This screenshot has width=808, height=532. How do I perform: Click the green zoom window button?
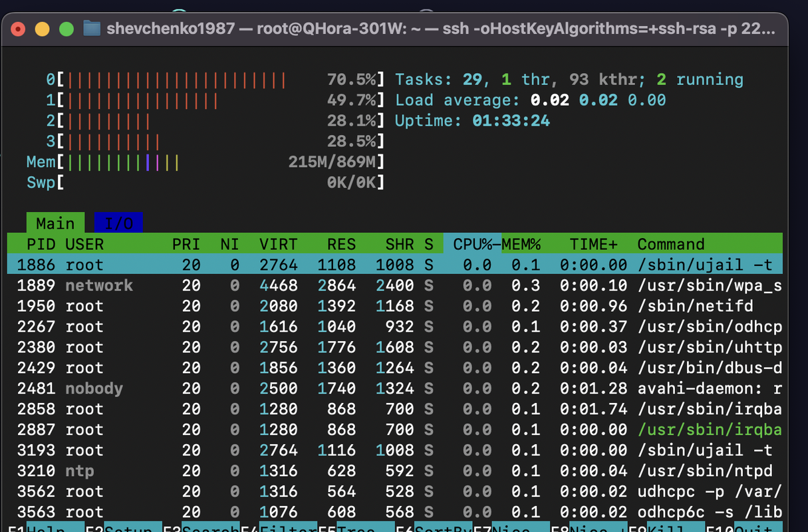pos(66,29)
